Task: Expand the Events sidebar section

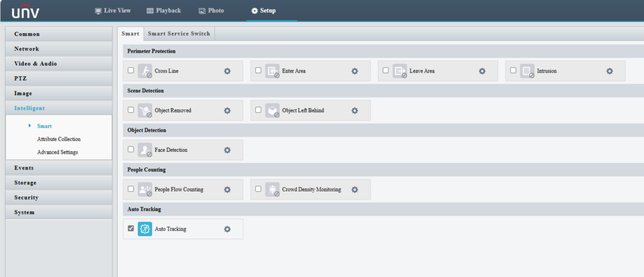Action: pyautogui.click(x=58, y=167)
